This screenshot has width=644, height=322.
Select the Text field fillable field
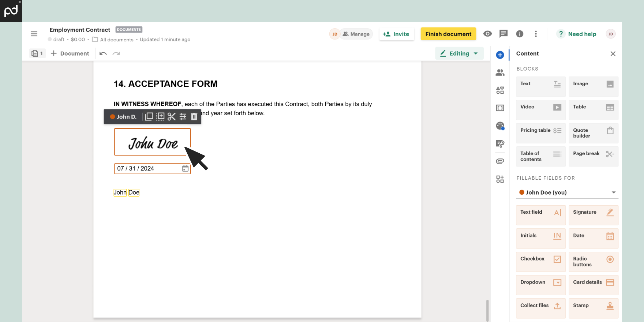point(541,215)
